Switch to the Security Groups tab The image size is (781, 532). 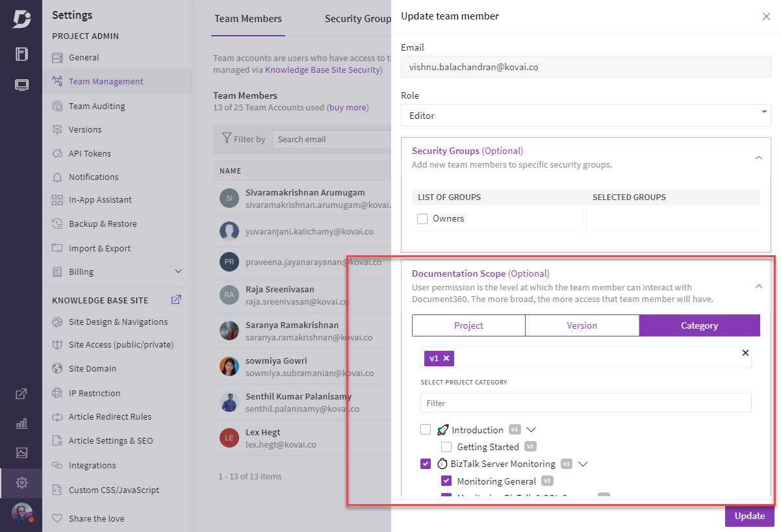357,19
